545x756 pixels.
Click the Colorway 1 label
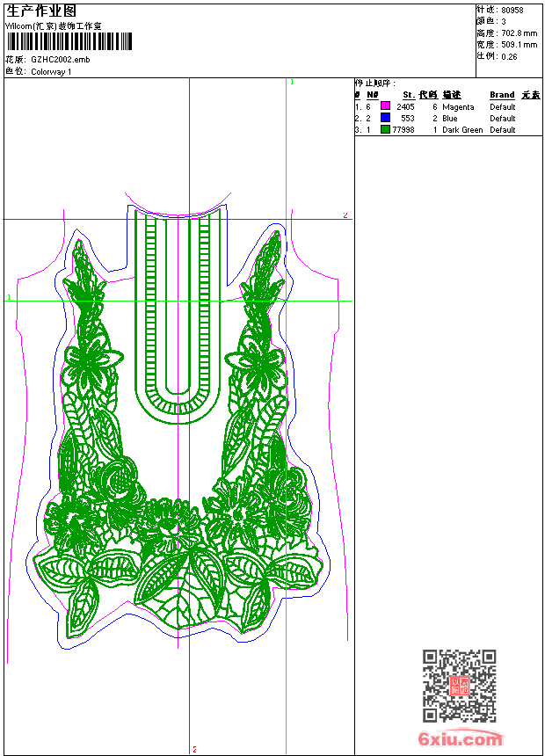[x=51, y=72]
